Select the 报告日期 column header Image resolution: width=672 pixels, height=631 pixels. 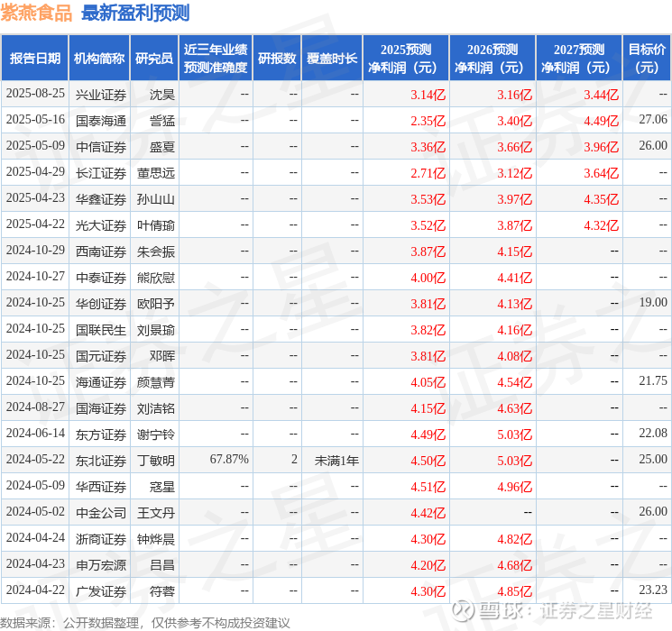(34, 59)
